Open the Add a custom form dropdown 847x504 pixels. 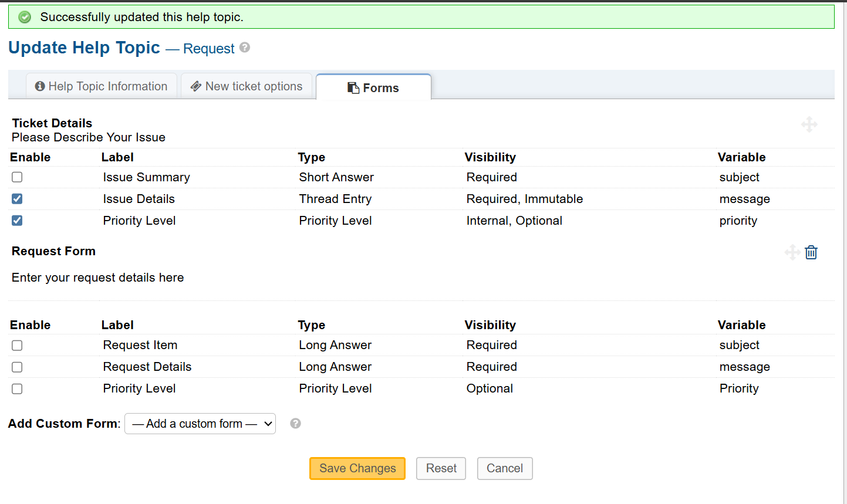[x=200, y=424]
